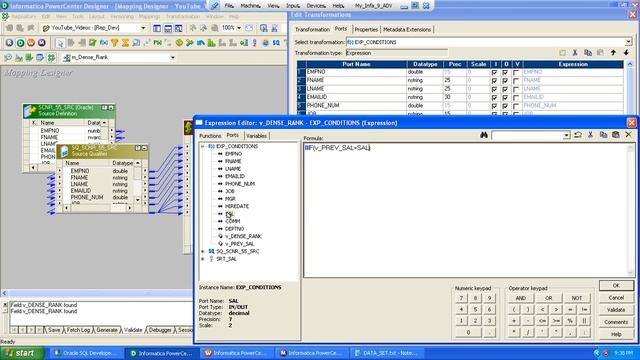Switch to the Transformation tab
The image size is (640, 360).
pyautogui.click(x=312, y=29)
